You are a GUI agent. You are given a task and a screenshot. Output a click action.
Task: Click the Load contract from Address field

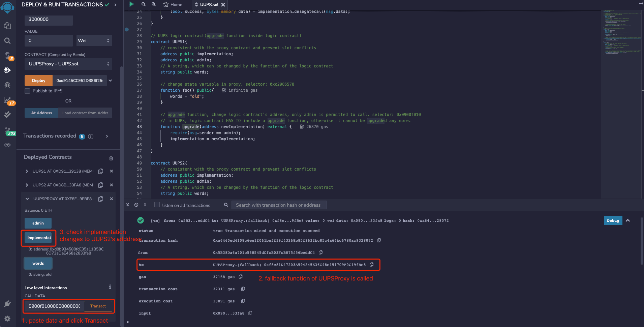click(x=85, y=113)
